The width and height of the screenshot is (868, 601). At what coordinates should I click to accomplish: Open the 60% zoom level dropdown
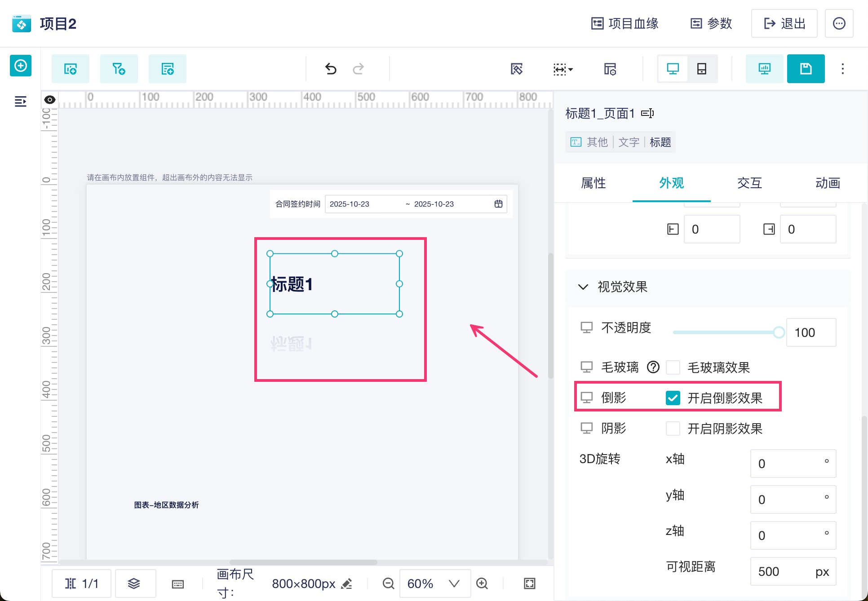point(434,583)
